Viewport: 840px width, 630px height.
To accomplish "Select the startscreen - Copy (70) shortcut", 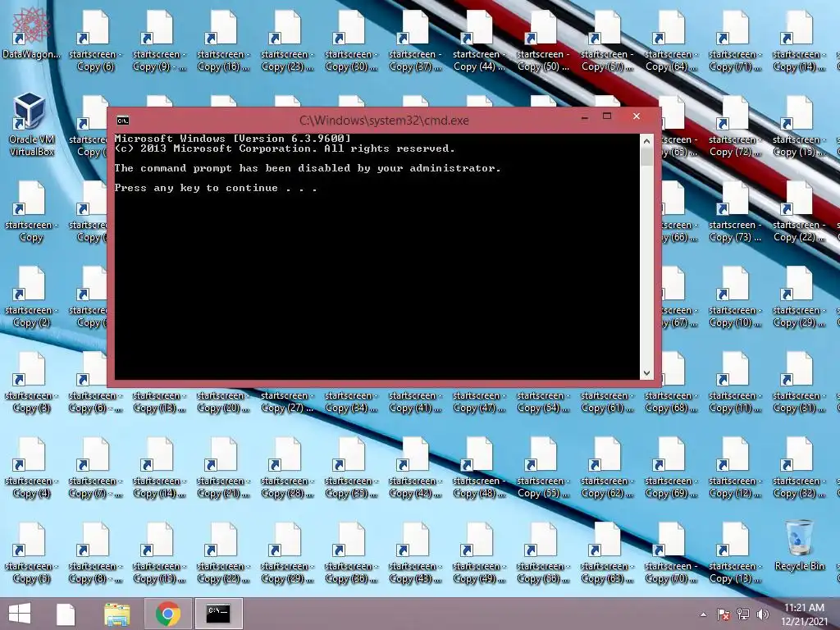I will click(671, 552).
